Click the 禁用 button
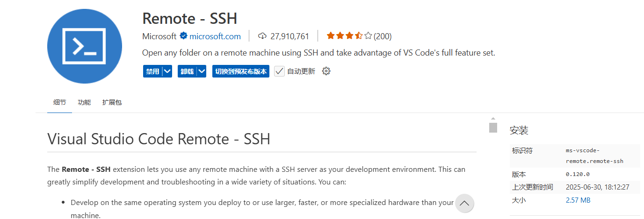Screen dimensions: 644x219 tap(152, 71)
